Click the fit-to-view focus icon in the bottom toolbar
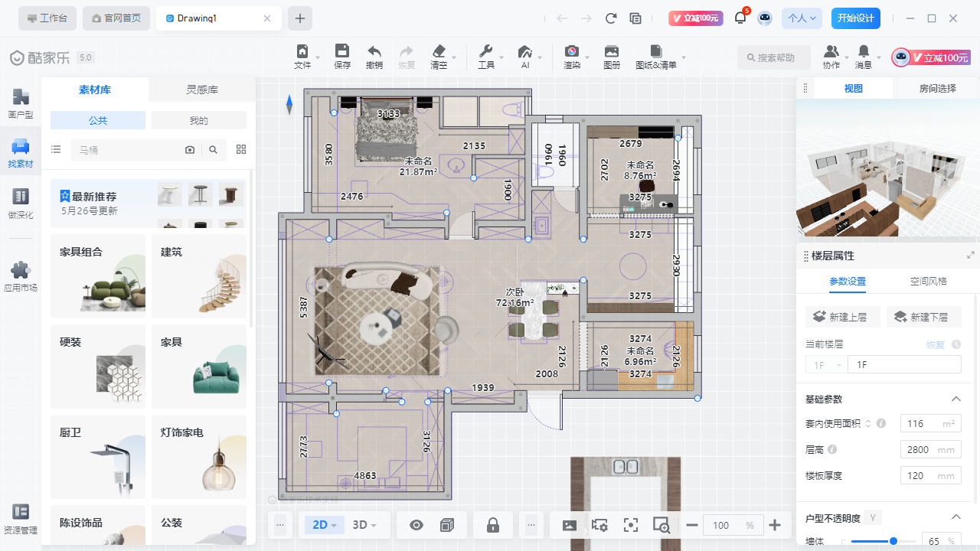The height and width of the screenshot is (551, 980). (630, 525)
